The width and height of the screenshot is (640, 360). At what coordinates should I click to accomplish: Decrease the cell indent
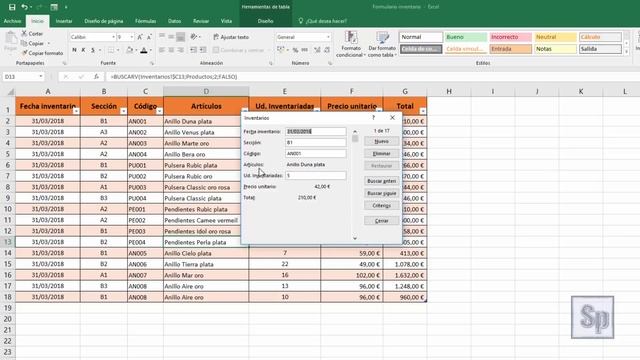[193, 50]
